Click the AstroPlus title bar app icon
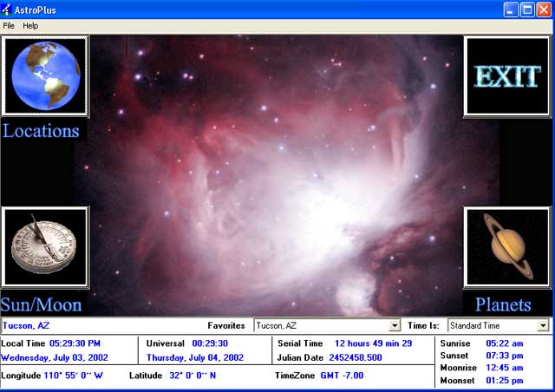This screenshot has width=555, height=392. click(x=8, y=10)
